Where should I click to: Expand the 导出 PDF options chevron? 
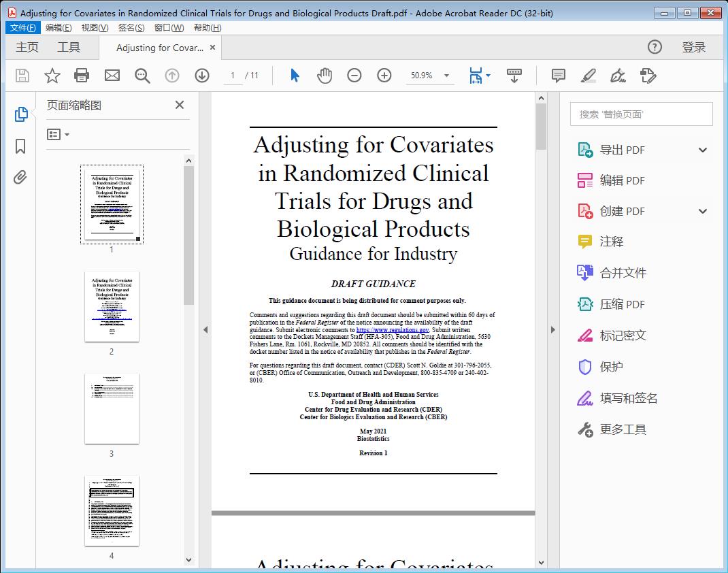702,149
